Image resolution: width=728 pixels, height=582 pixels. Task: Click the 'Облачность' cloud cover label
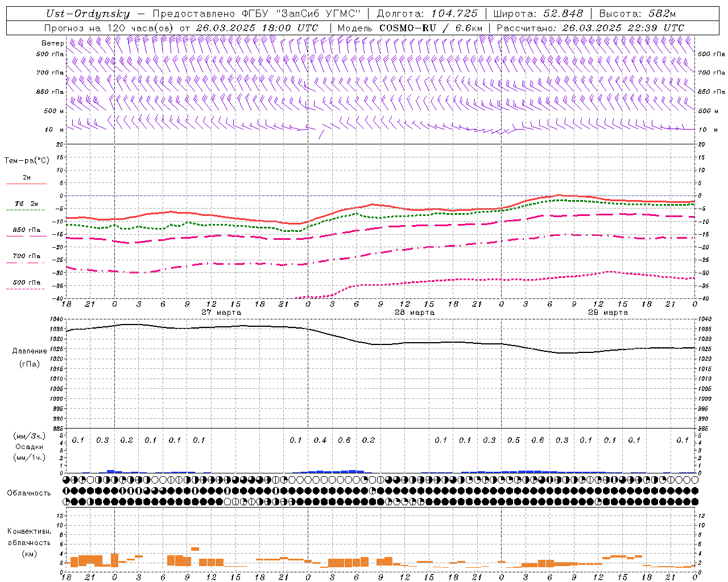coord(29,493)
